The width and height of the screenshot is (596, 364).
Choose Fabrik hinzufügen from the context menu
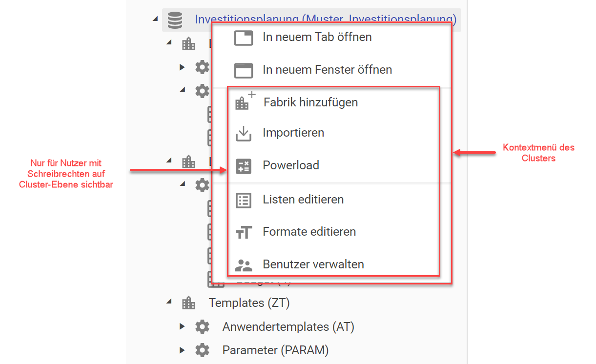coord(310,101)
